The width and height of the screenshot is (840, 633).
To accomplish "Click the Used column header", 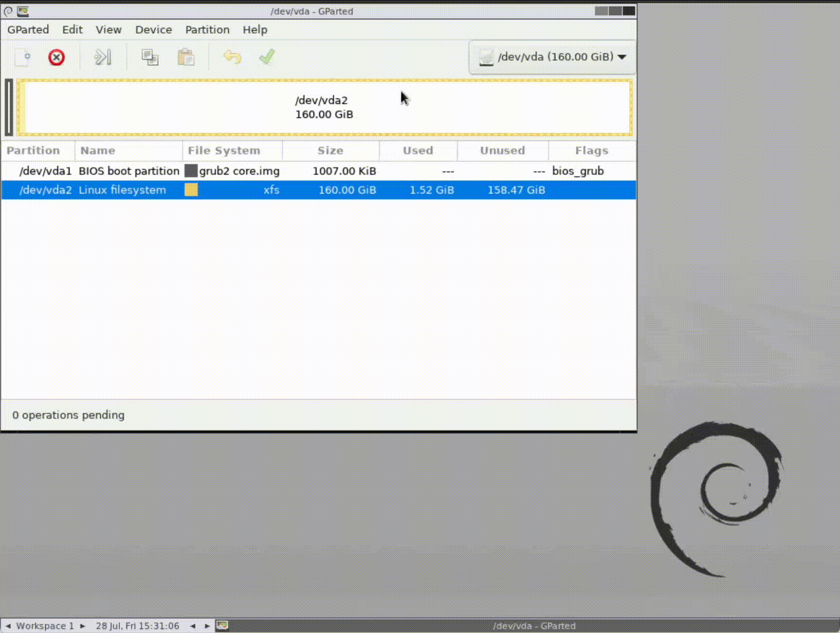I will click(x=418, y=150).
